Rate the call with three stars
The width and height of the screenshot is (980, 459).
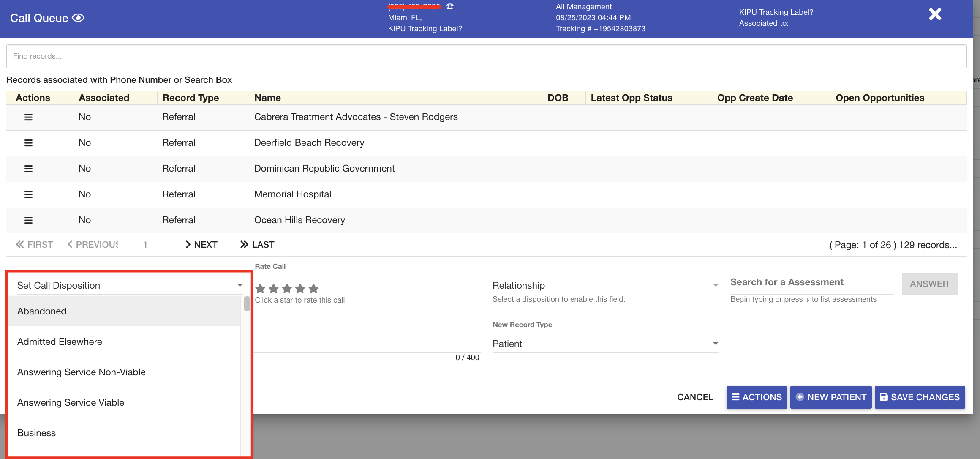tap(287, 289)
